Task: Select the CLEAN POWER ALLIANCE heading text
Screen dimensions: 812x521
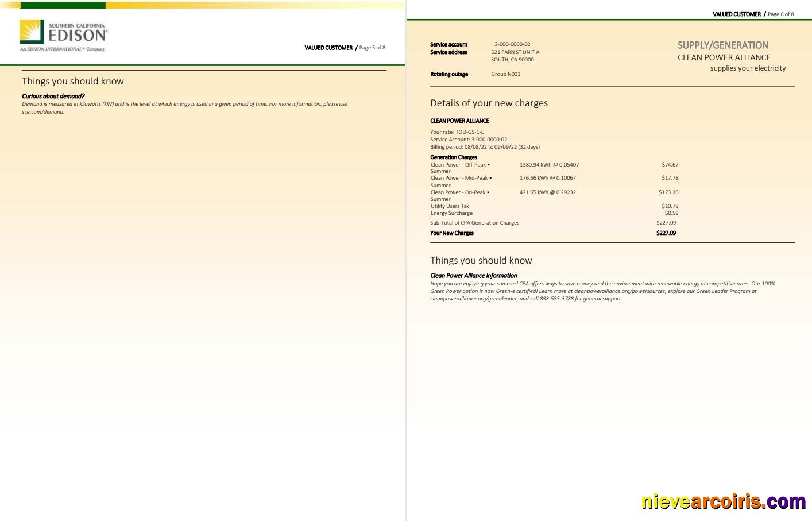Action: (724, 57)
